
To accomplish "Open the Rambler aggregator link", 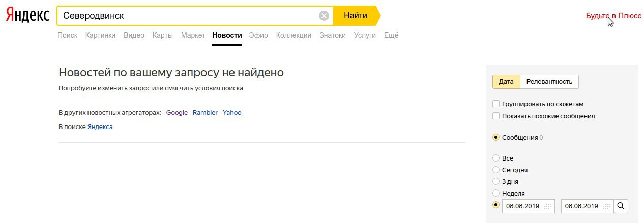I will pyautogui.click(x=205, y=113).
